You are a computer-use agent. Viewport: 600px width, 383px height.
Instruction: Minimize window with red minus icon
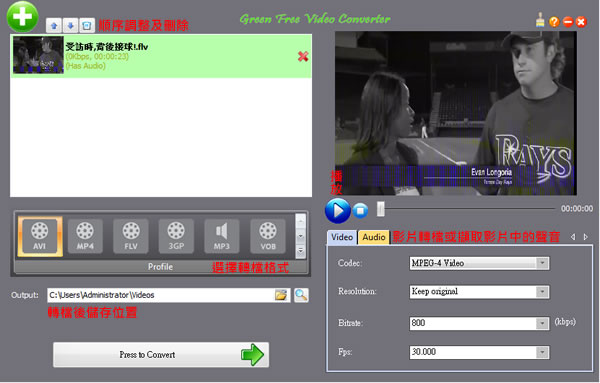tap(568, 22)
